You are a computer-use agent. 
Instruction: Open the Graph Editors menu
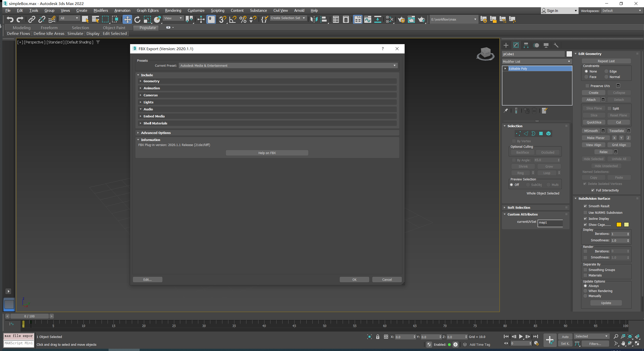(x=146, y=10)
